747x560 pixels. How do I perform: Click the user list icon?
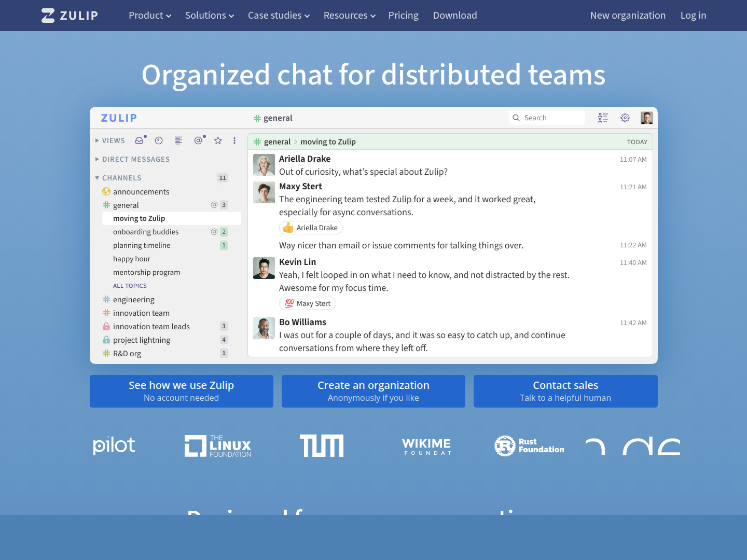pyautogui.click(x=603, y=118)
